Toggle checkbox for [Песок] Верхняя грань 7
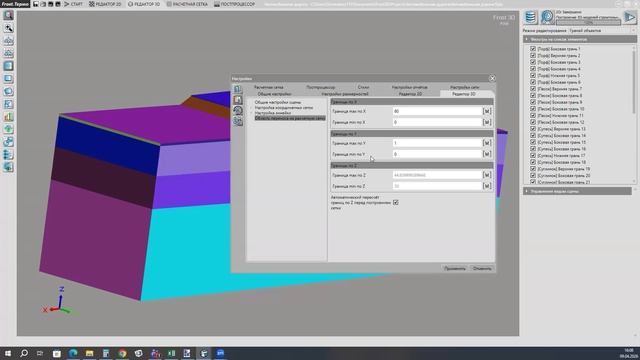 [533, 89]
